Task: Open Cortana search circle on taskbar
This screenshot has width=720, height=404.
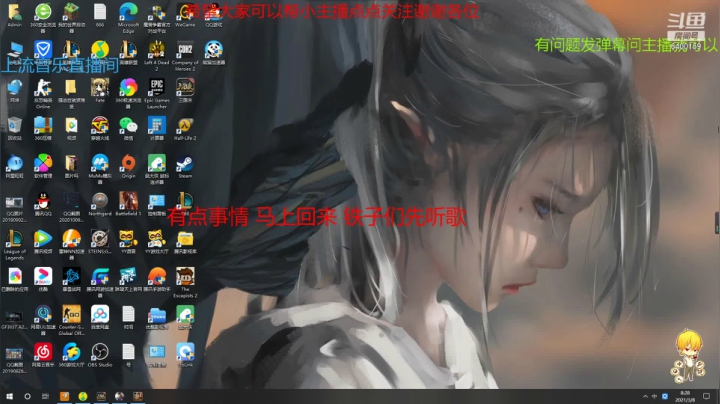Action: (x=27, y=396)
